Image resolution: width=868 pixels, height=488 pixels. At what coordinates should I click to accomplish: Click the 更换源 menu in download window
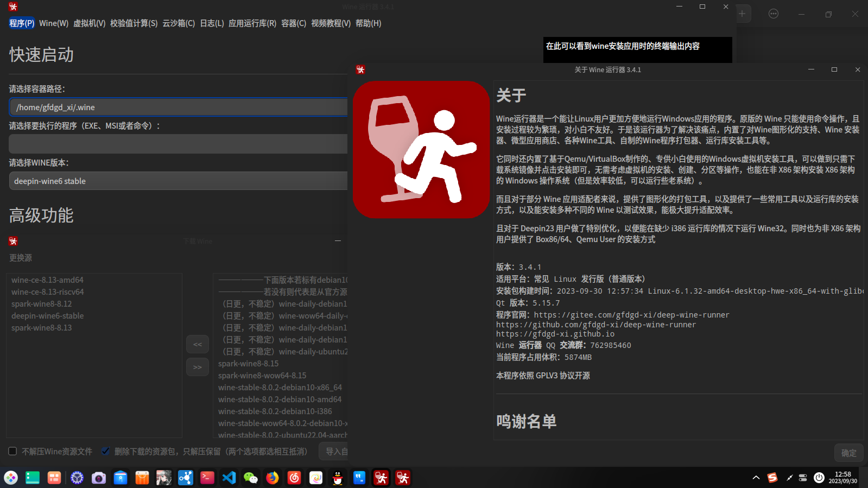click(21, 258)
